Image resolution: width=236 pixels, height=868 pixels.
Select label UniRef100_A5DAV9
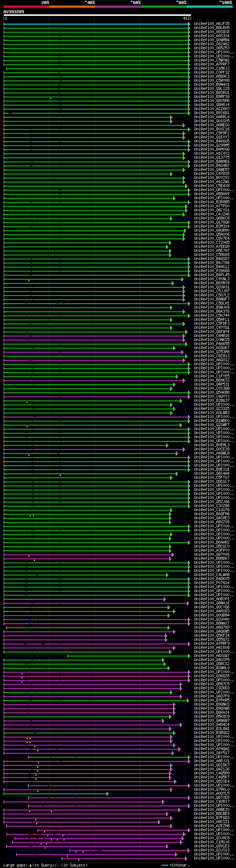pos(212,194)
